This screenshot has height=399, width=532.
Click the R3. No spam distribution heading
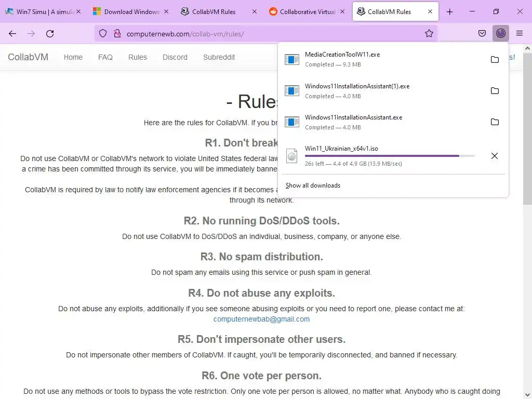click(261, 257)
